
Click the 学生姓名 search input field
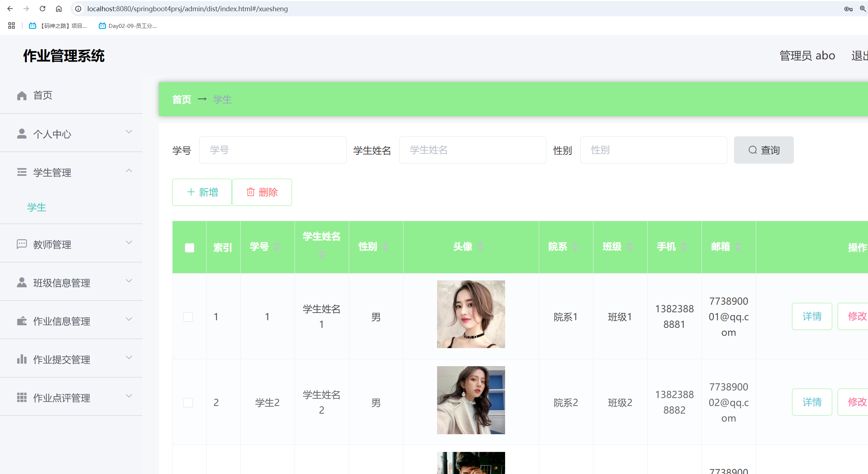pos(473,150)
